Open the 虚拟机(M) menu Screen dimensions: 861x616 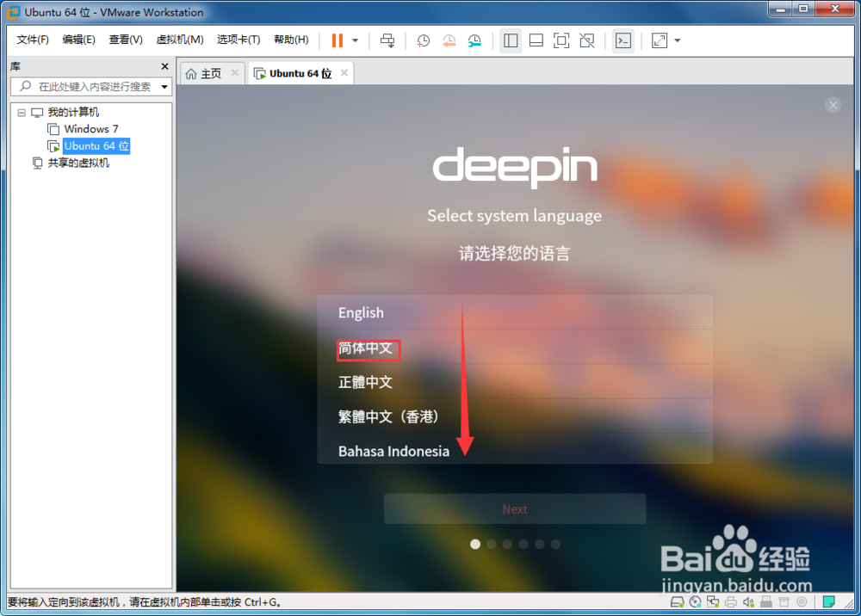[x=180, y=40]
